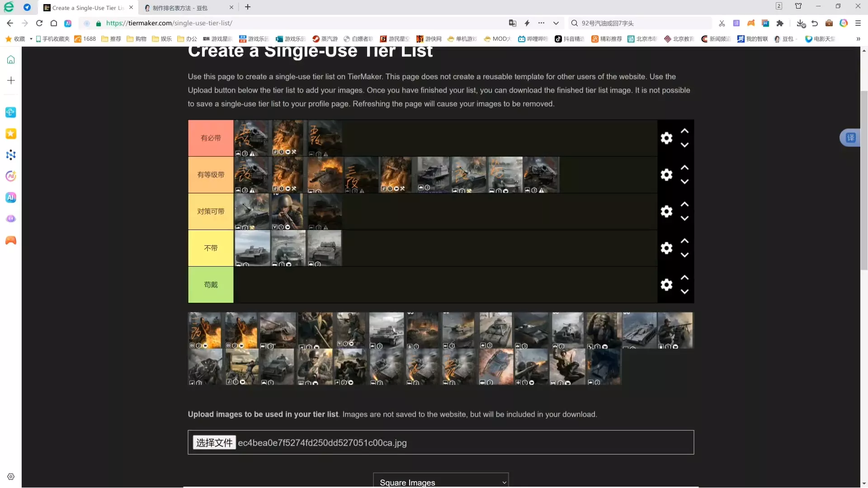Select the first tank image in 不带 row

pos(252,248)
